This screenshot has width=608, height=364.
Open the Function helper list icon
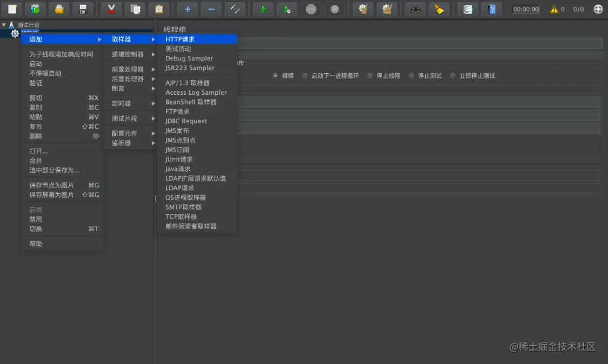tap(468, 9)
